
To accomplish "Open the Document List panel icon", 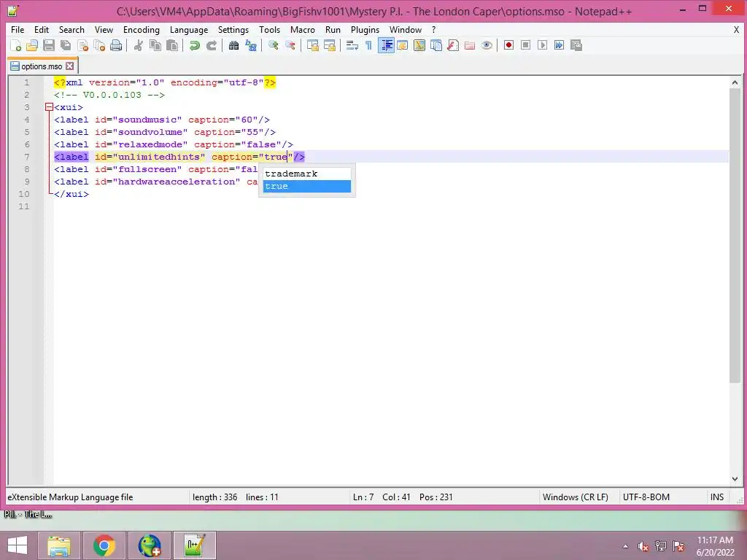I will coord(436,45).
